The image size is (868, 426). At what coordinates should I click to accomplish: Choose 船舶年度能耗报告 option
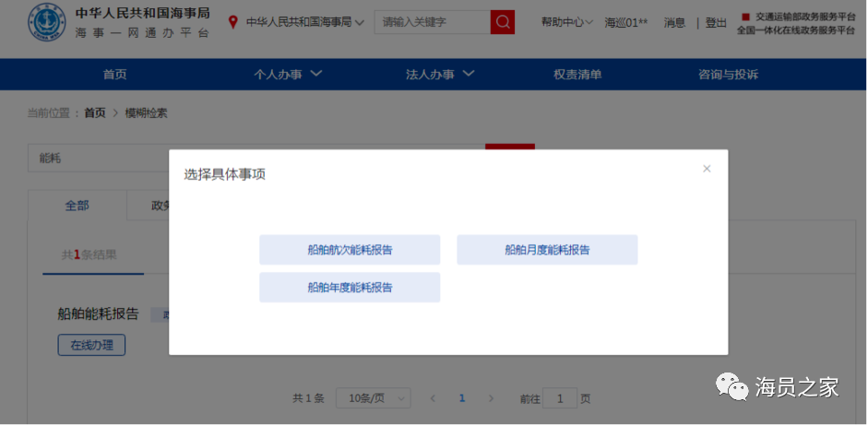pyautogui.click(x=350, y=288)
